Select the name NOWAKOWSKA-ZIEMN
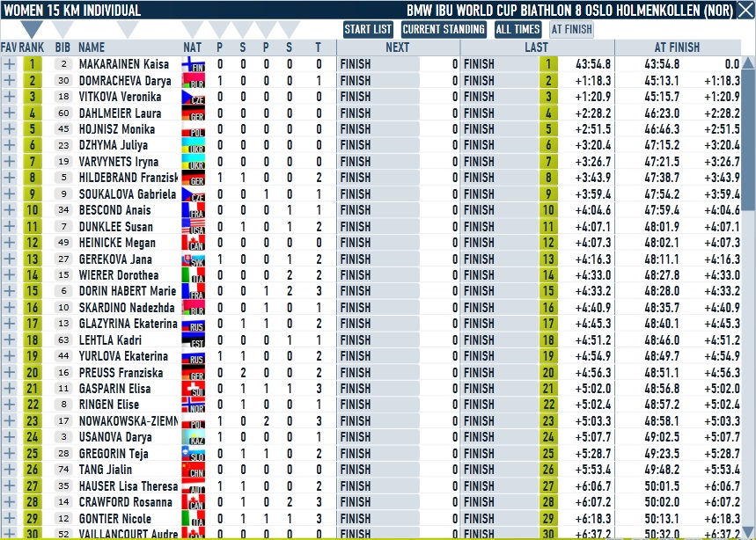Screen dimensions: 756x540 click(x=128, y=421)
